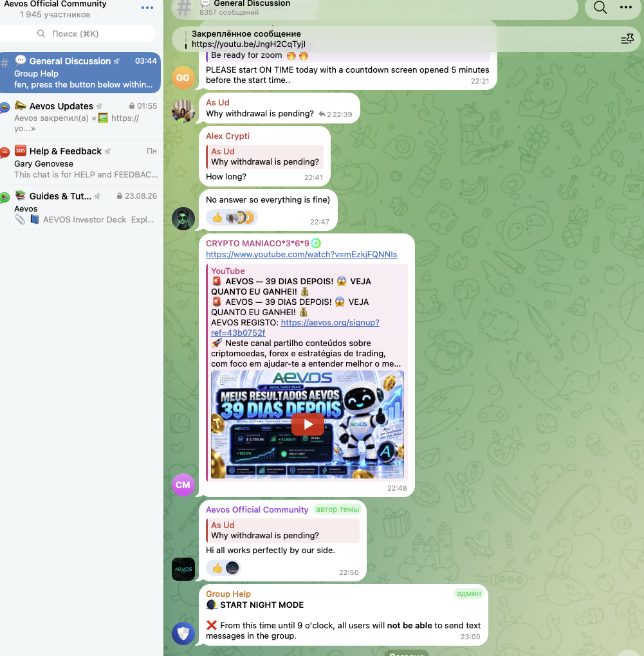Click the 'автор темы' badge
The image size is (644, 656).
pyautogui.click(x=337, y=509)
